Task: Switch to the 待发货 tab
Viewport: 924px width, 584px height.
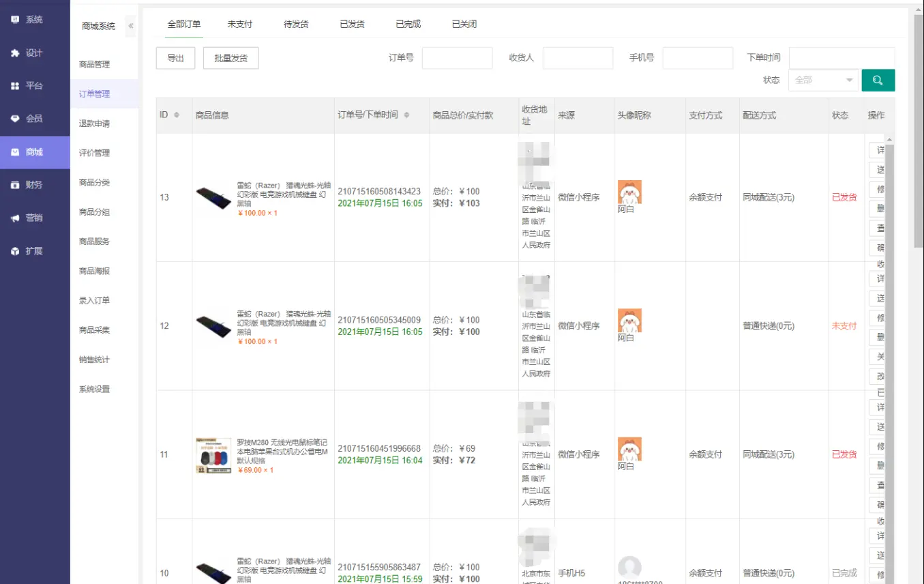Action: pos(296,24)
